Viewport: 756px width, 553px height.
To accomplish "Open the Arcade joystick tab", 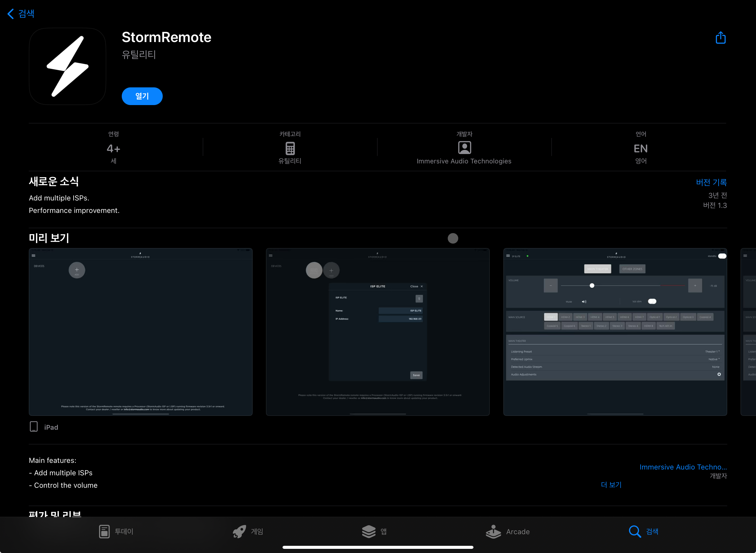I will (x=508, y=531).
